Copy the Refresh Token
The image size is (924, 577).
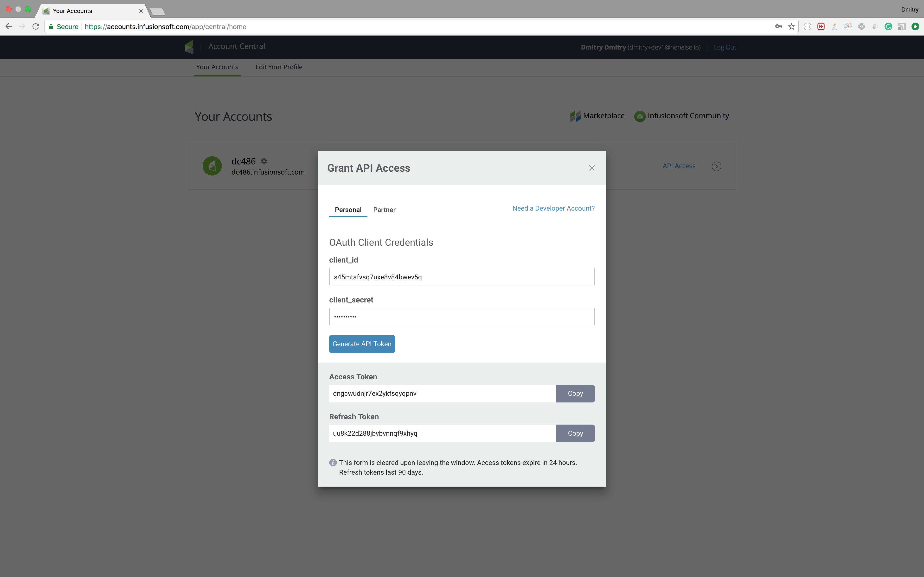point(575,433)
